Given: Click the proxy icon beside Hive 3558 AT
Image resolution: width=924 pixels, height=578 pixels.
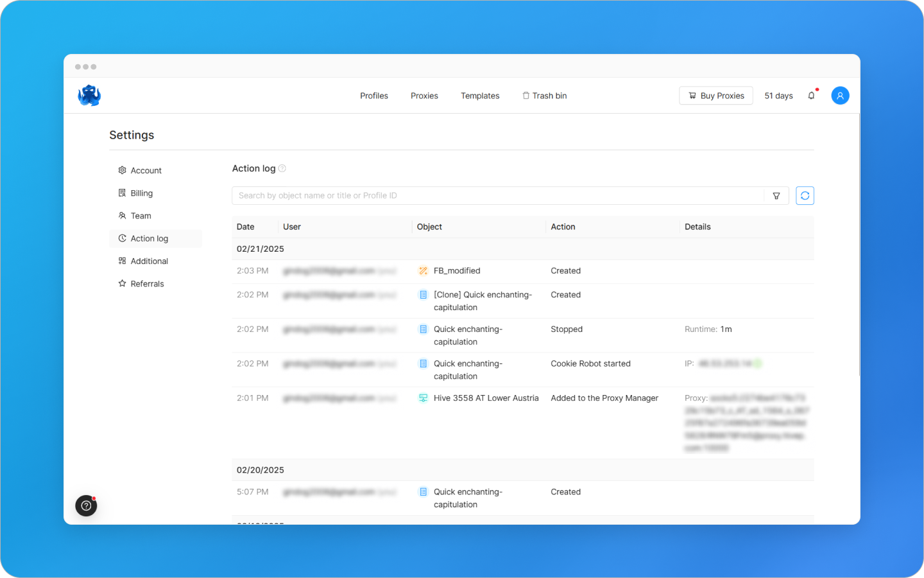Looking at the screenshot, I should (423, 398).
